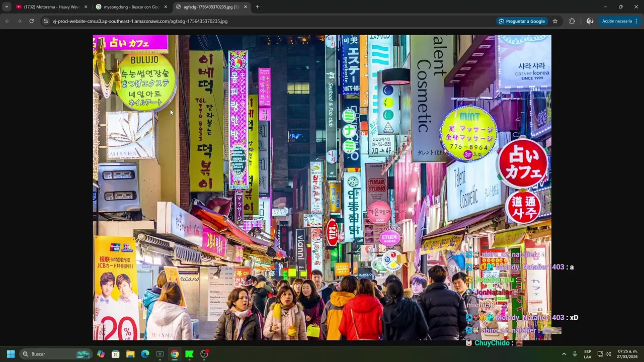Screen dimensions: 644x362
Task: Go back to the previous page
Action: (7, 21)
